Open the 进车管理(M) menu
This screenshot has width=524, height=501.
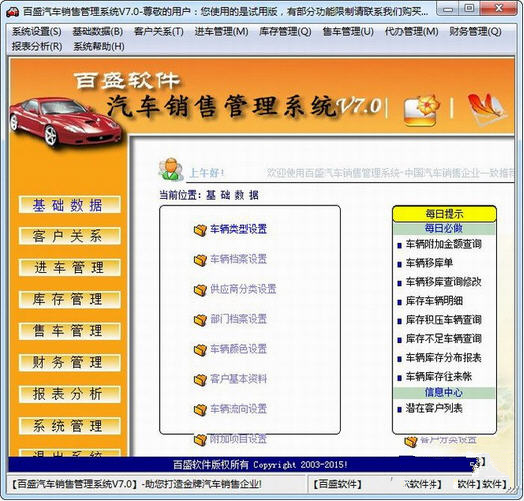pyautogui.click(x=221, y=32)
